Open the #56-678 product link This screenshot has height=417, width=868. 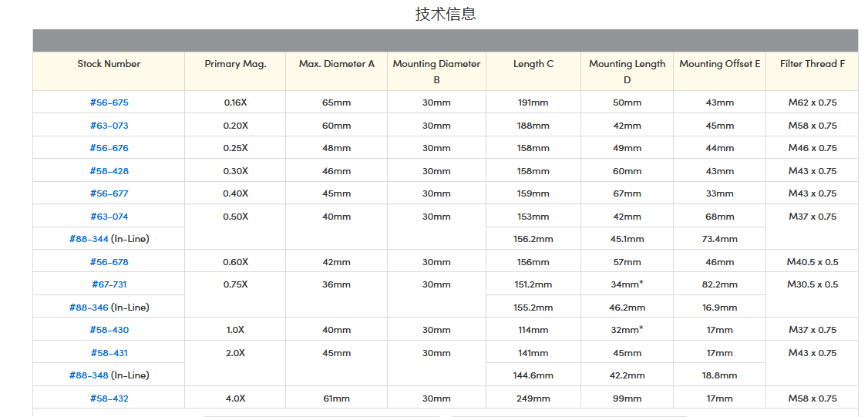pyautogui.click(x=109, y=262)
